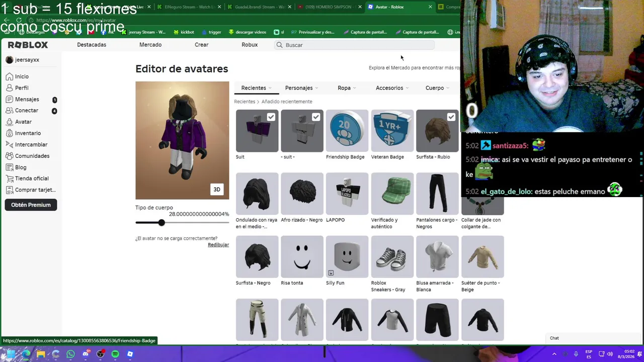Open Avatar from the left sidebar
Screen dimensions: 644x362
click(x=19, y=122)
